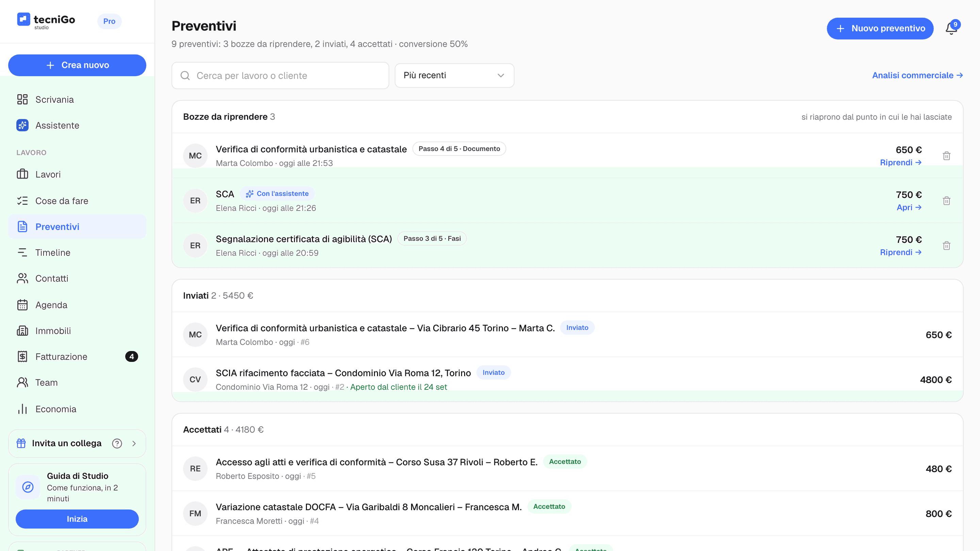
Task: Click the Accettati 4 · 4180 € heading
Action: click(223, 430)
